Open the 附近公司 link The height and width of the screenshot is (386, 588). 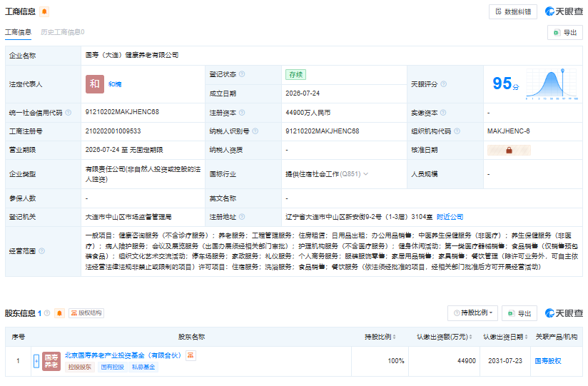[450, 217]
